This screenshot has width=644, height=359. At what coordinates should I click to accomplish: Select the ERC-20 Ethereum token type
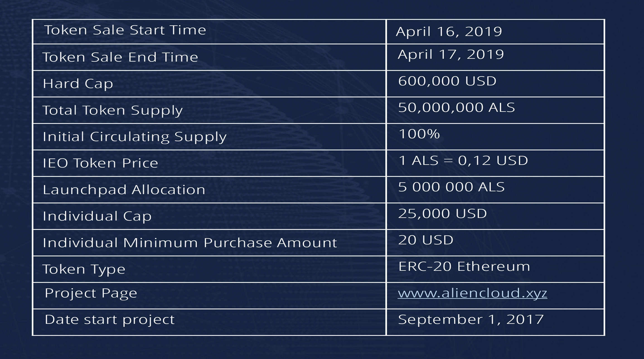coord(464,267)
